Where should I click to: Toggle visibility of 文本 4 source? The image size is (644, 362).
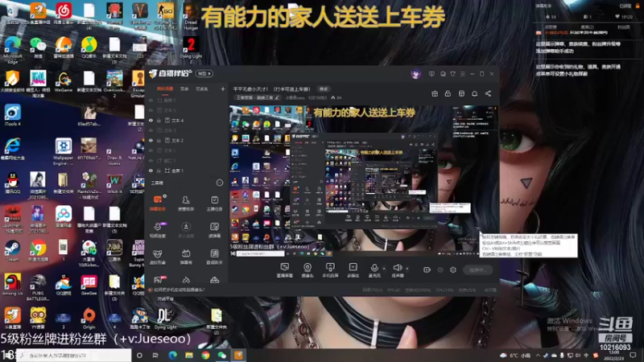point(151,120)
